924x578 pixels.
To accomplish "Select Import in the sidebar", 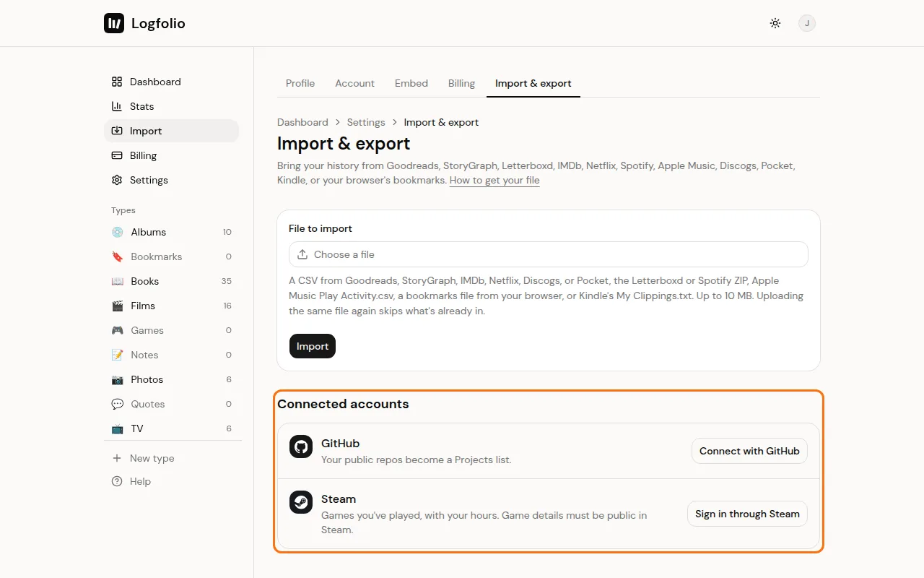I will [172, 131].
